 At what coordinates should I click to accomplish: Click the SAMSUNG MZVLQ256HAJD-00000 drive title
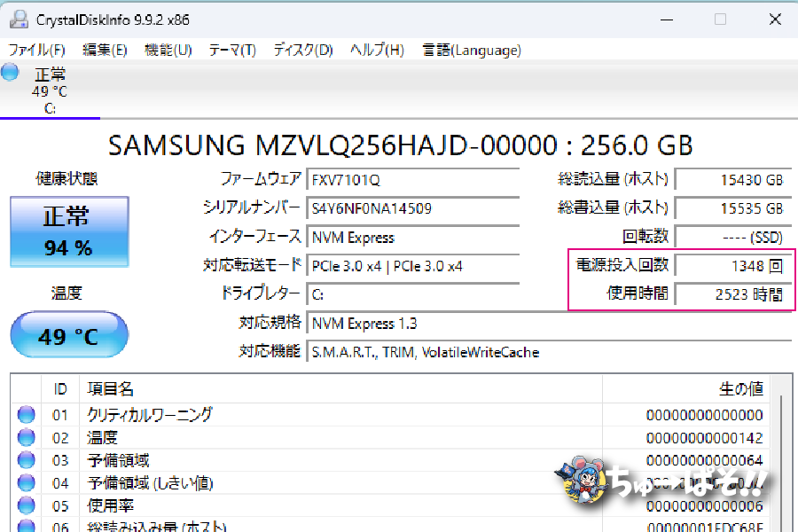[400, 145]
